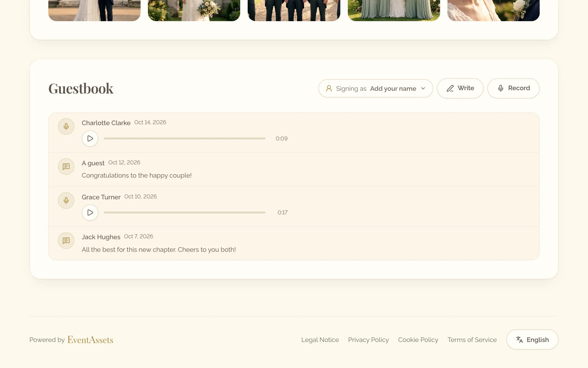Viewport: 588px width, 368px height.
Task: Click the message icon beside Jack Hughes
Action: [x=66, y=241]
